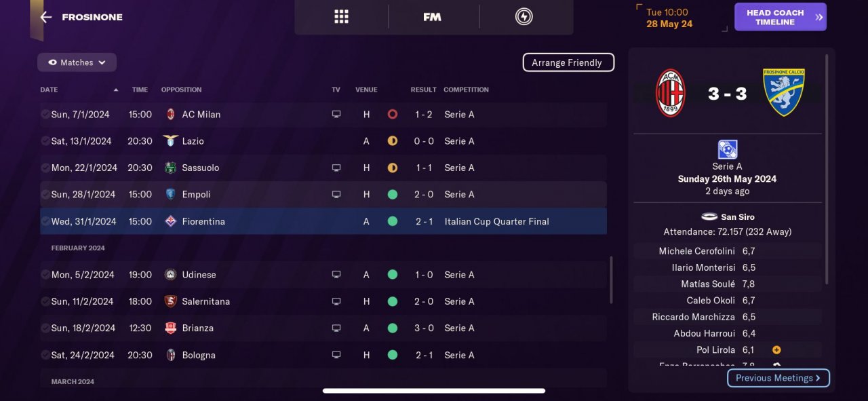This screenshot has width=868, height=401.
Task: Click the Arrange Friendly button
Action: (568, 62)
